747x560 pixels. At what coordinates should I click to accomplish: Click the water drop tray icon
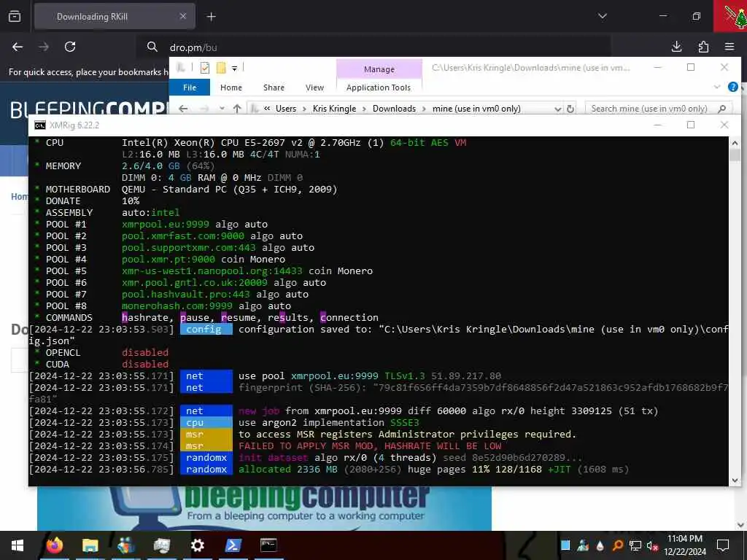pos(600,545)
